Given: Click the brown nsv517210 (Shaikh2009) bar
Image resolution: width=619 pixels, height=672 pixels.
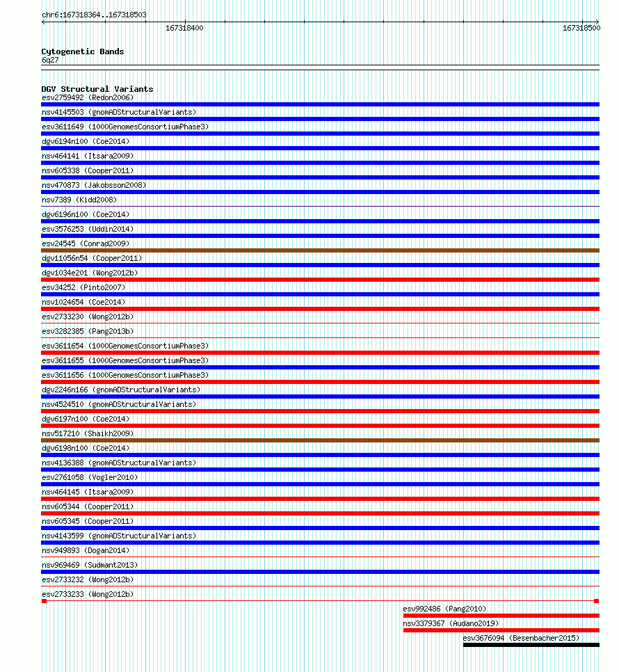Looking at the screenshot, I should (321, 440).
